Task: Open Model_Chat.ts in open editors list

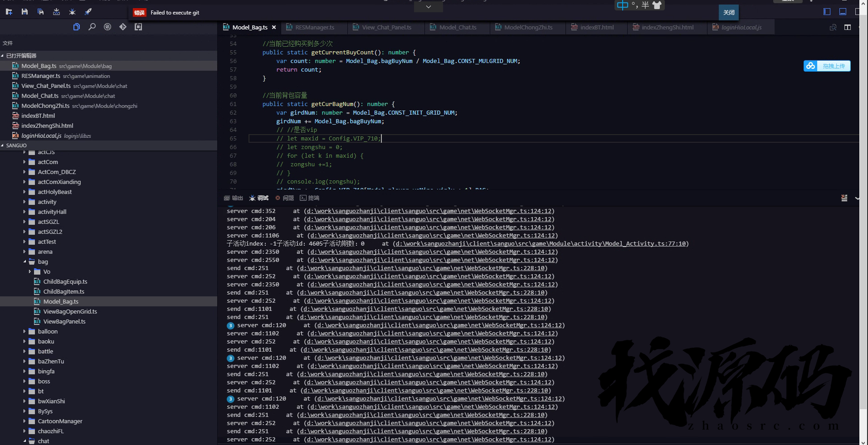Action: pos(40,96)
